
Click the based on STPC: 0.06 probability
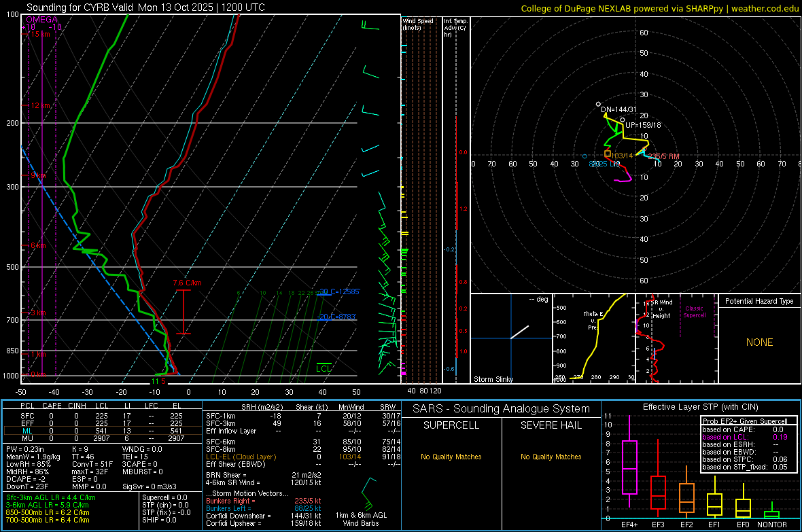point(745,459)
